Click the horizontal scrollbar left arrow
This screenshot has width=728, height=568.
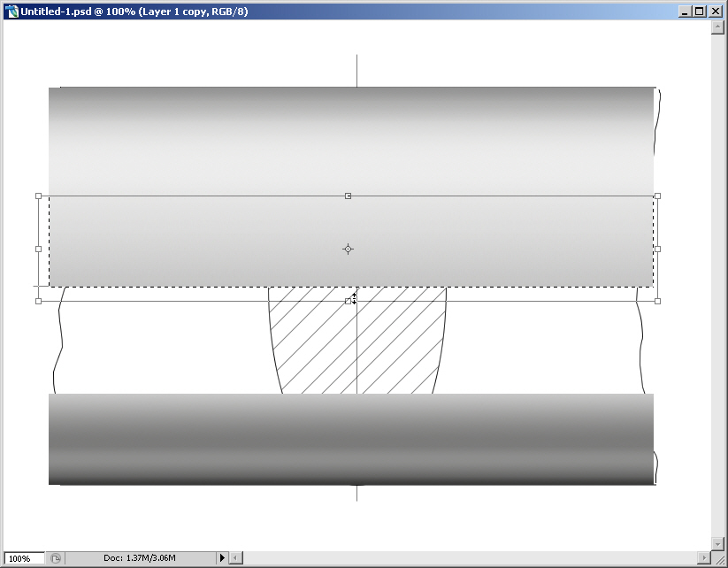236,557
